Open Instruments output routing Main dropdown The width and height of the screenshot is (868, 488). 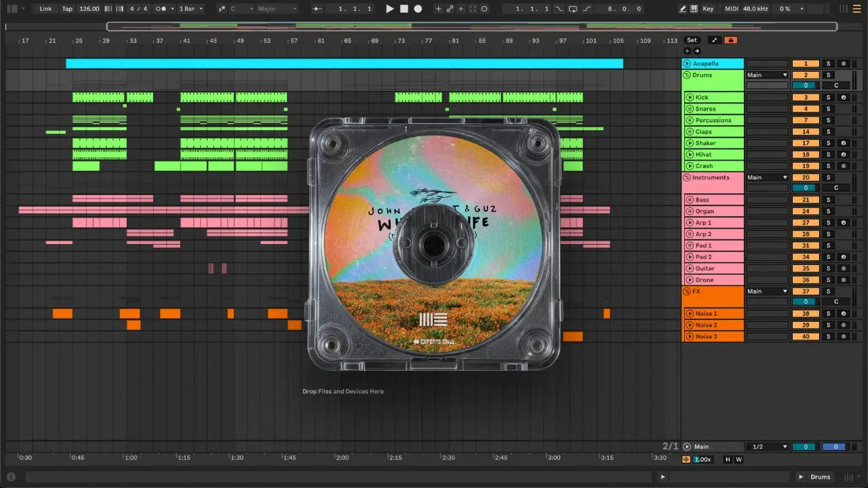(768, 178)
